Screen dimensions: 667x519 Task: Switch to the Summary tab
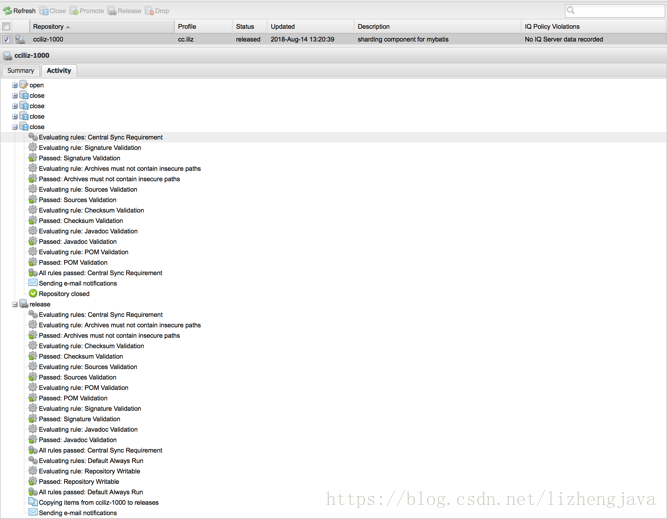[x=20, y=71]
